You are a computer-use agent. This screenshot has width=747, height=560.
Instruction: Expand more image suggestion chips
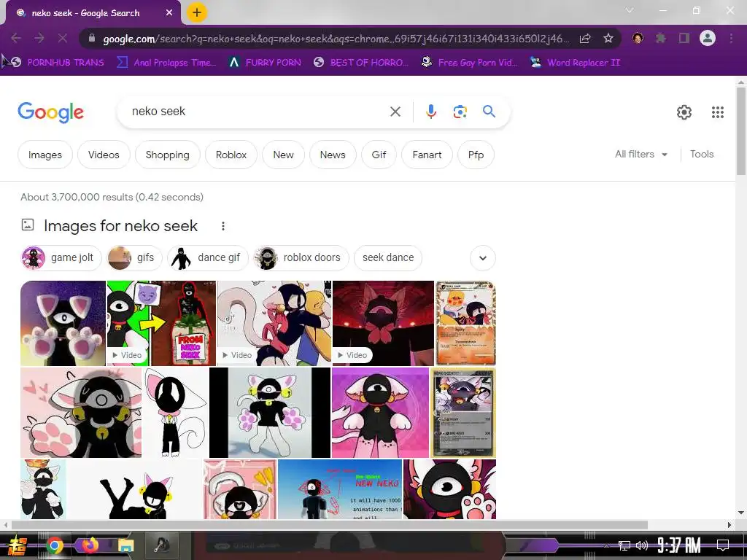[x=483, y=258]
